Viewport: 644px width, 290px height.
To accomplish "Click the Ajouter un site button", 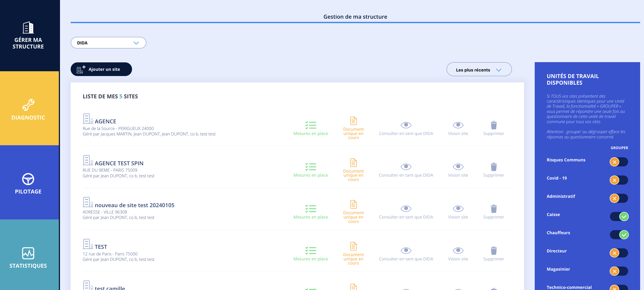I will coord(101,69).
